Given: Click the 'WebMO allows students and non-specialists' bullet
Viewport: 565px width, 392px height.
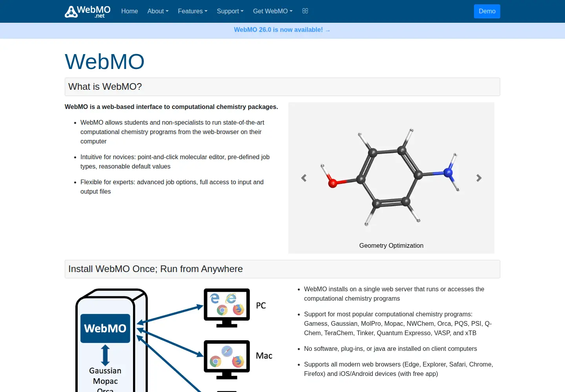Looking at the screenshot, I should pyautogui.click(x=172, y=132).
